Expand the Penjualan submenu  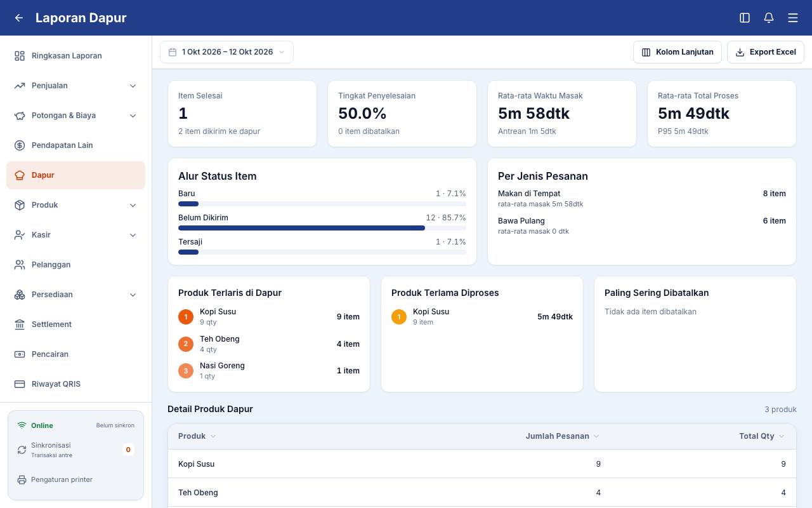coord(133,86)
